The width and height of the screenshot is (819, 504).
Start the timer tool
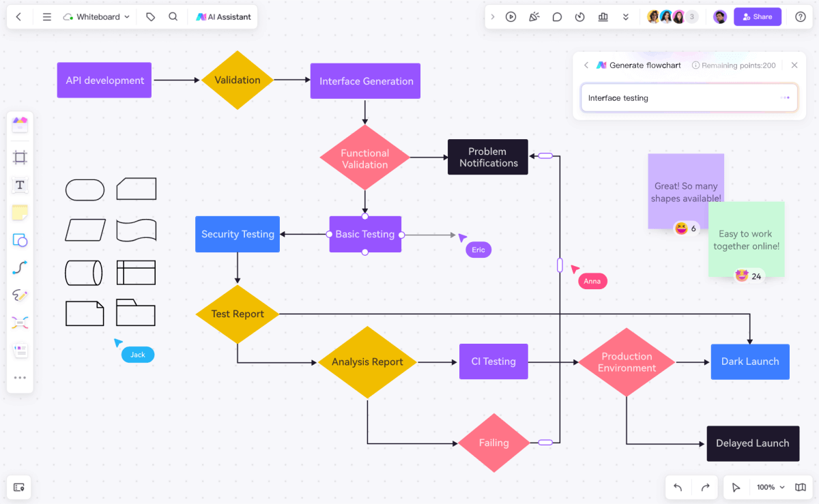pos(579,16)
